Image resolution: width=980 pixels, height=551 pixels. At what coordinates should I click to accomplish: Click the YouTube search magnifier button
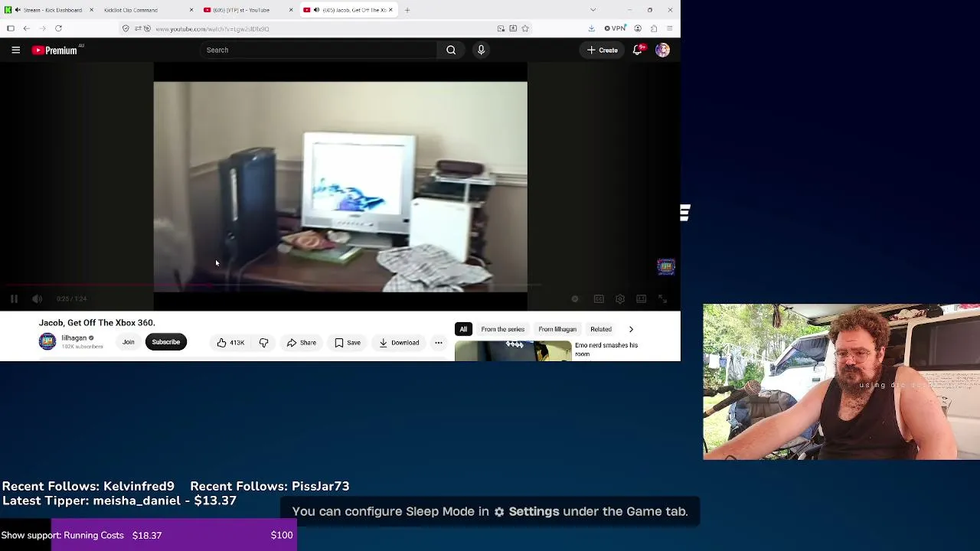(451, 50)
